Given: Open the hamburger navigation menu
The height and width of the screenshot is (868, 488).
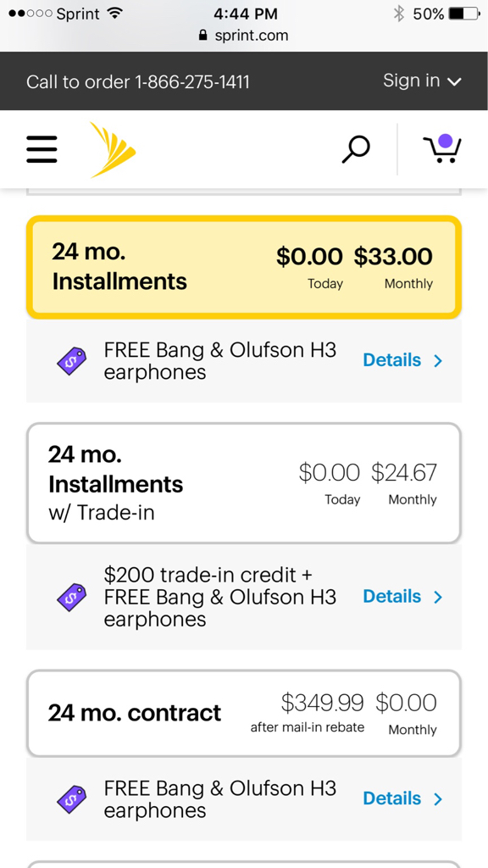Looking at the screenshot, I should coord(42,149).
